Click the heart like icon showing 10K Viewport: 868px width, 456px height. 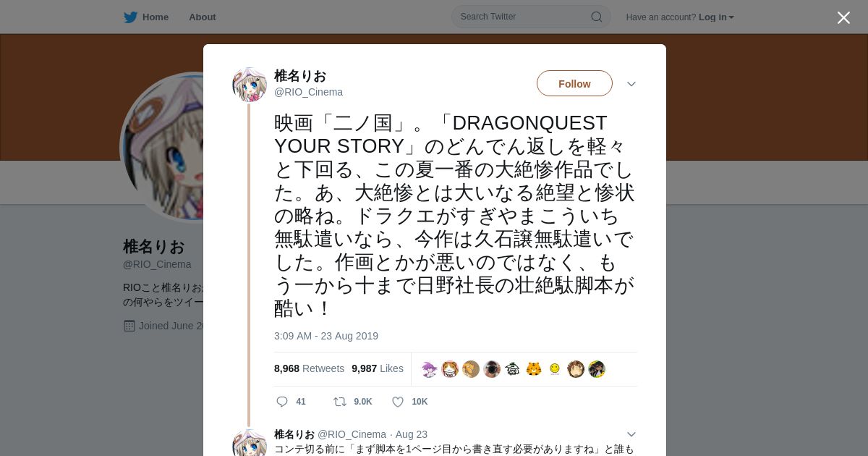[x=398, y=402]
